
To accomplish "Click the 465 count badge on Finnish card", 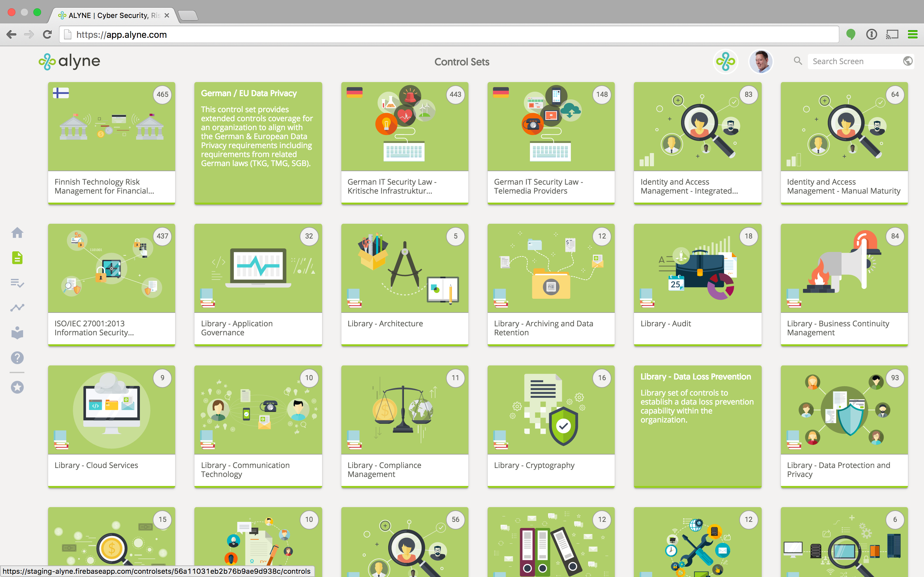I will pos(162,94).
